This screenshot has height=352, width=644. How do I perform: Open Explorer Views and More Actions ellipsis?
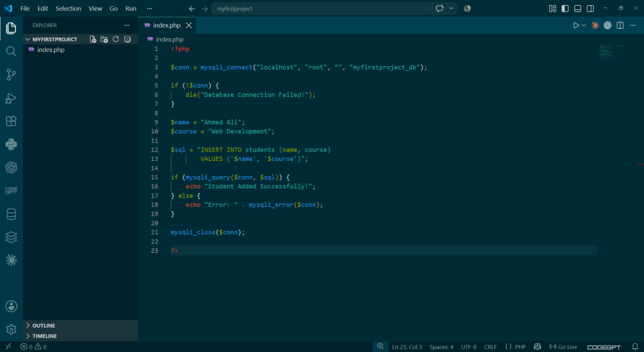[126, 25]
